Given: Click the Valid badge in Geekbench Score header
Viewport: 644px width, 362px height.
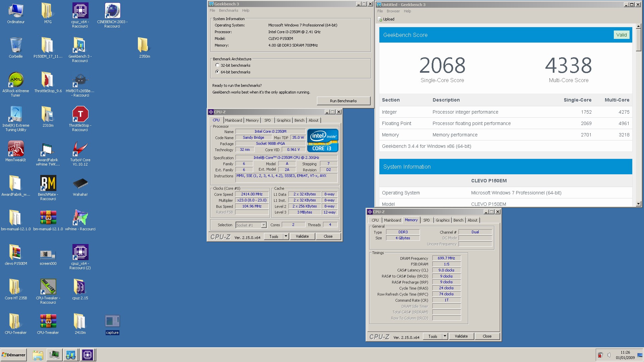Looking at the screenshot, I should point(622,35).
